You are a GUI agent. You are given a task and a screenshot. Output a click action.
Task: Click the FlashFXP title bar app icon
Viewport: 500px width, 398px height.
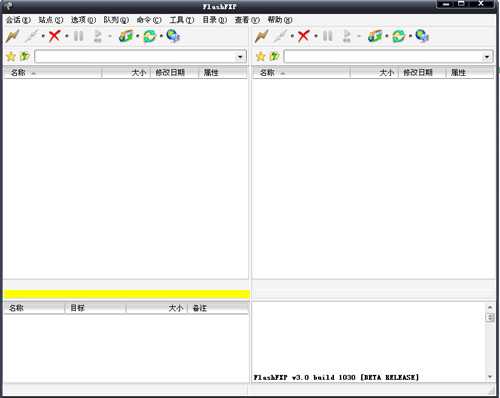pyautogui.click(x=9, y=6)
